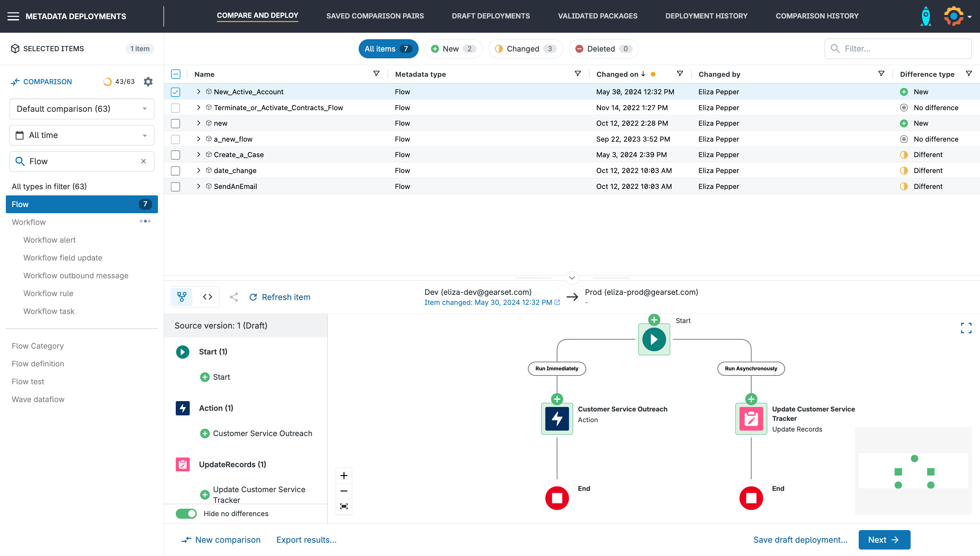Image resolution: width=980 pixels, height=556 pixels.
Task: Open the Default comparison dropdown
Action: pyautogui.click(x=82, y=109)
